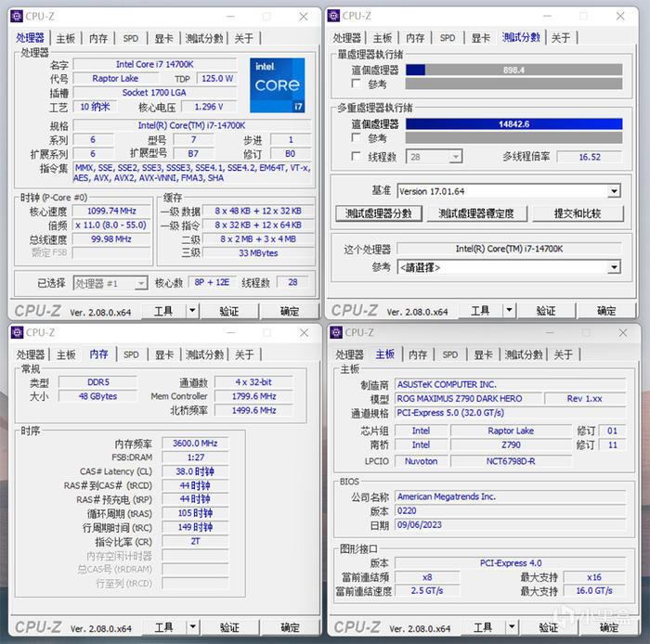The width and height of the screenshot is (650, 644).
Task: Click TDP value 125.0 W
Action: [x=216, y=78]
